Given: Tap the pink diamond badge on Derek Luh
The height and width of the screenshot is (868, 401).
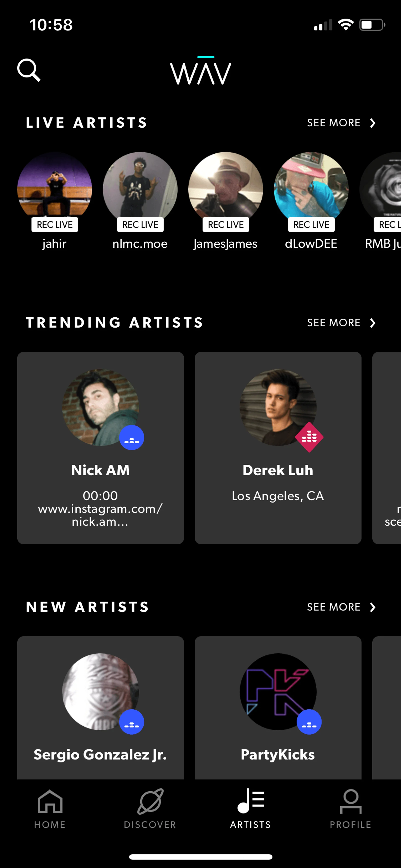Looking at the screenshot, I should pos(309,437).
